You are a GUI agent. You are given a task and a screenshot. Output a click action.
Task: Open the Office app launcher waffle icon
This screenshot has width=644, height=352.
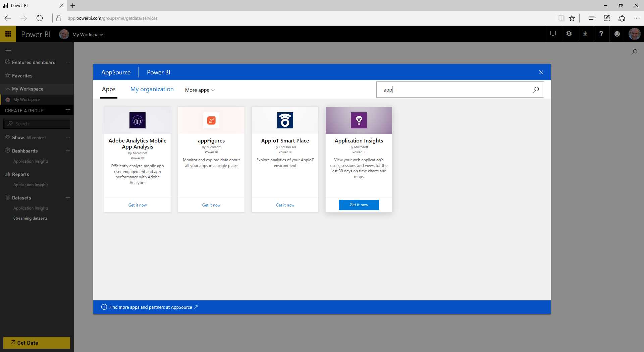pyautogui.click(x=8, y=34)
